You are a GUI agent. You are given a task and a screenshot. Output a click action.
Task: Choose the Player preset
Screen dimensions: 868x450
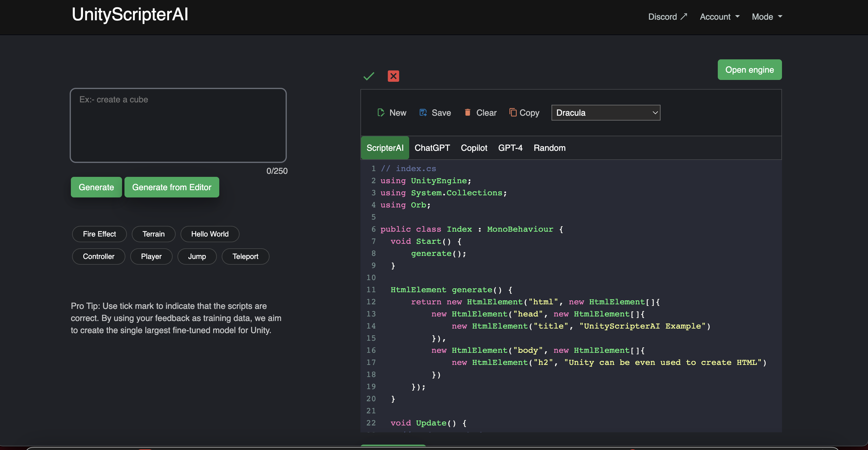[x=151, y=256]
